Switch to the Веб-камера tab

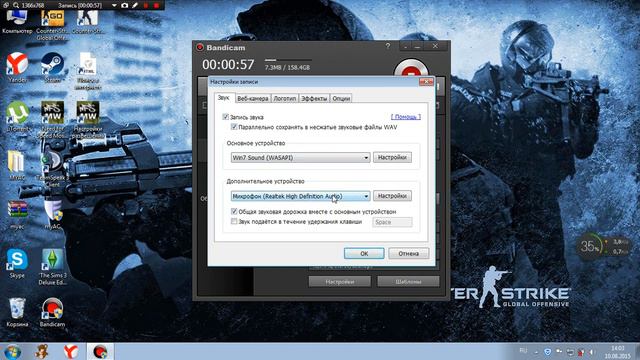[x=253, y=98]
